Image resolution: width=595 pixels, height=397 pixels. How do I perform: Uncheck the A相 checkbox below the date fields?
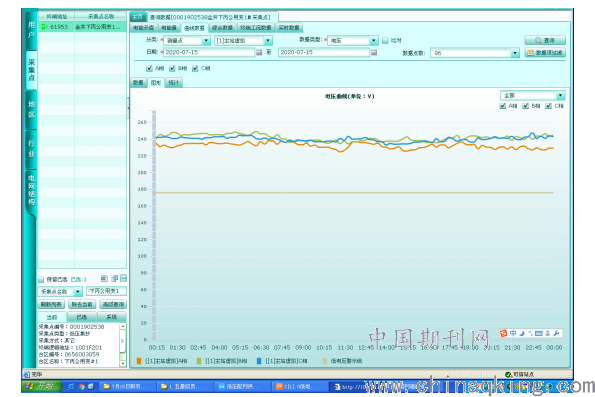(x=150, y=68)
